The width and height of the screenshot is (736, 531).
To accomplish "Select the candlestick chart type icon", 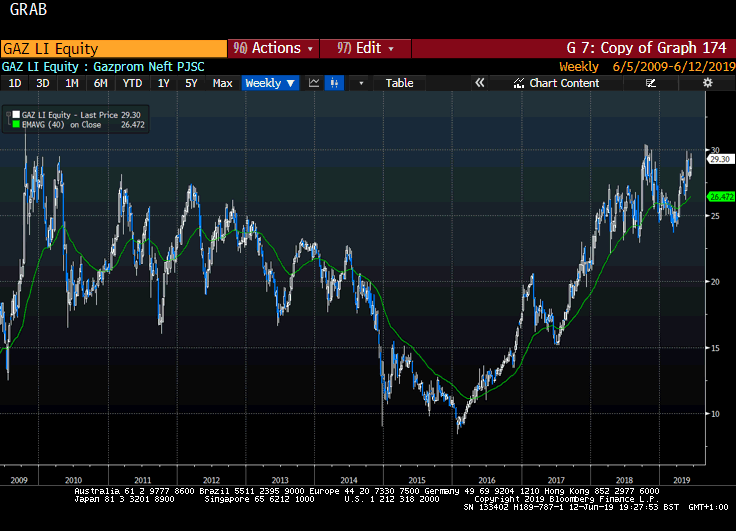I will pyautogui.click(x=336, y=83).
